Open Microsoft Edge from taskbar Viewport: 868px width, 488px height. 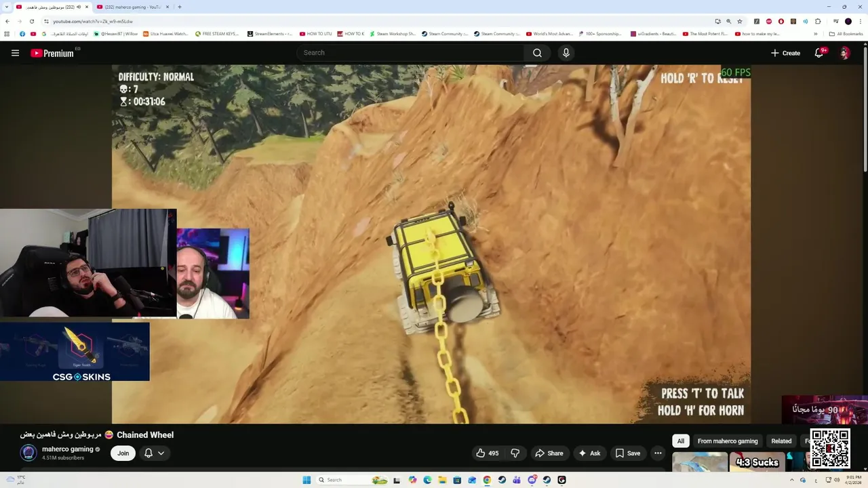point(427,480)
